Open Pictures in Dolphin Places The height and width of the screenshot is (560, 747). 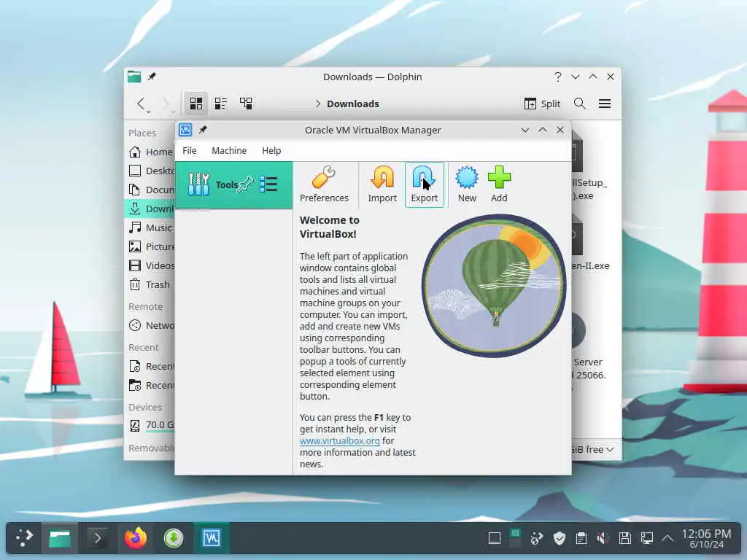[x=150, y=246]
